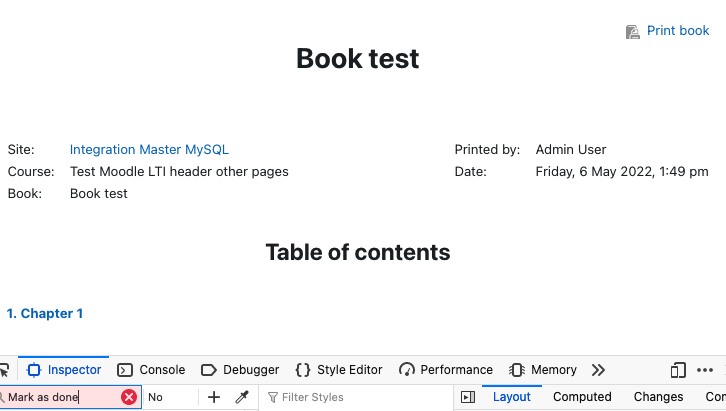The image size is (726, 411).
Task: Go to the 1. Chapter 1 link
Action: 45,313
